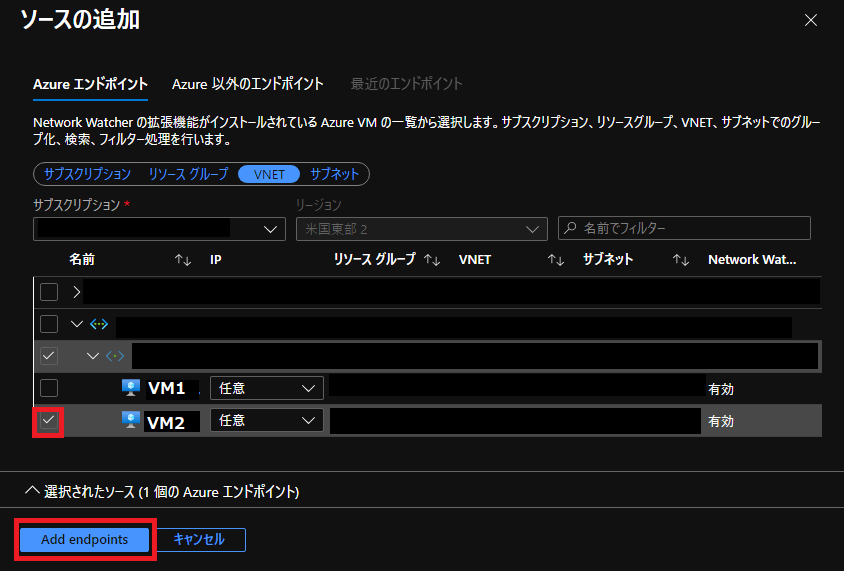Viewport: 844px width, 571px height.
Task: Open VM2 IP 任意 dropdown
Action: [266, 420]
